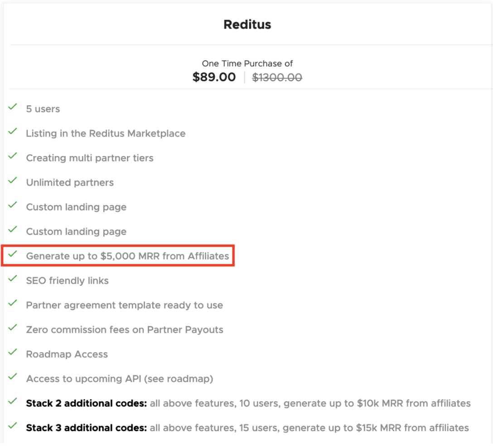Click checkmark beside Zero commission fees item
Viewport: 493px width, 448px height.
[13, 328]
